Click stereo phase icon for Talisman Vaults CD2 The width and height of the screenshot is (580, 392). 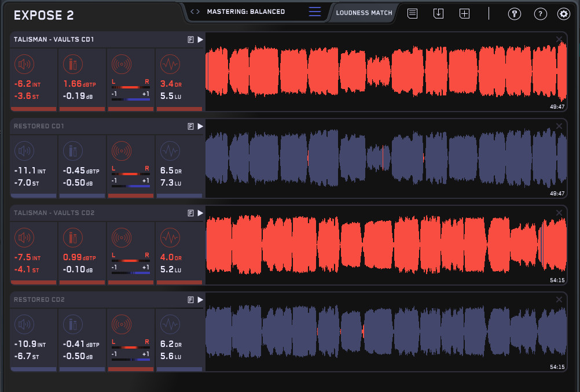[121, 237]
